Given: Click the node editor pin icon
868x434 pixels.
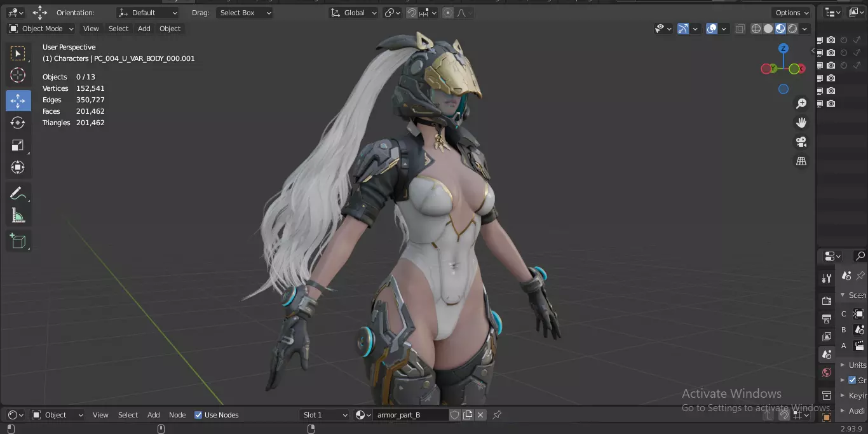Looking at the screenshot, I should [x=497, y=415].
